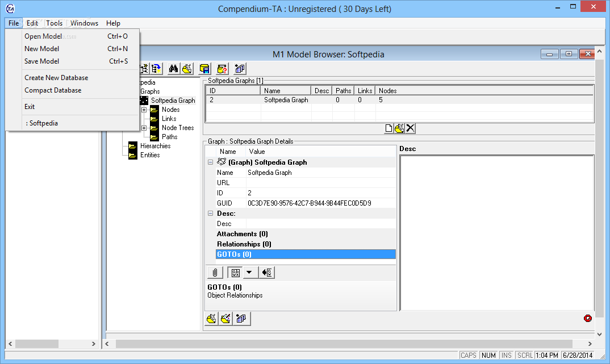Click the red circle icon in Desc pane
The height and width of the screenshot is (364, 610).
pos(587,319)
